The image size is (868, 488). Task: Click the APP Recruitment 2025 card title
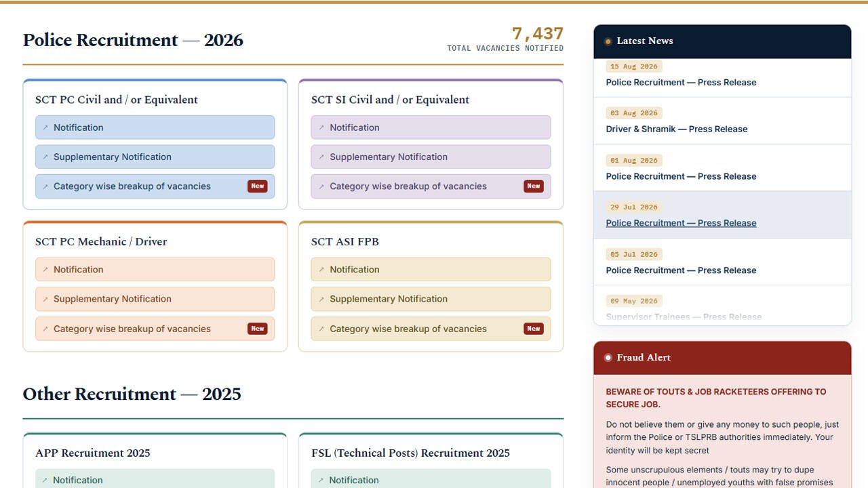pos(93,453)
